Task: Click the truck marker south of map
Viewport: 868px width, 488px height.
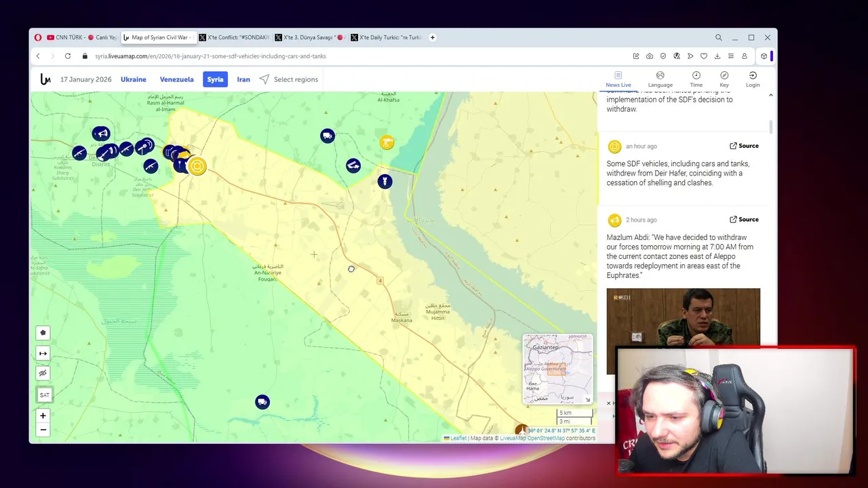Action: pyautogui.click(x=262, y=403)
